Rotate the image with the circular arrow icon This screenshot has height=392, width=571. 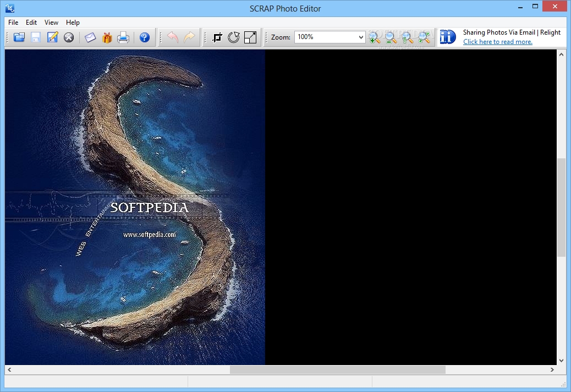pyautogui.click(x=234, y=37)
